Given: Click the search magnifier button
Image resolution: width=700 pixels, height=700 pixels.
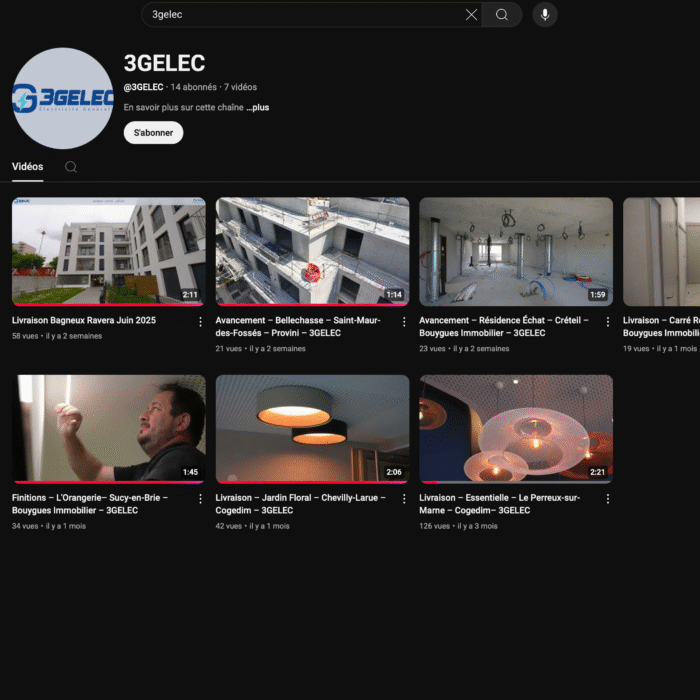Looking at the screenshot, I should coord(502,15).
